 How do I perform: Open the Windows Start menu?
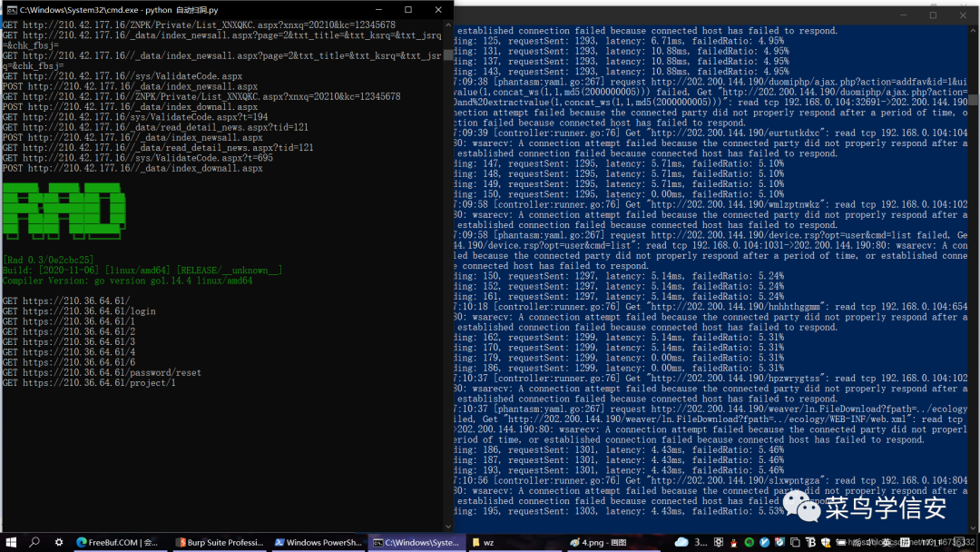11,542
